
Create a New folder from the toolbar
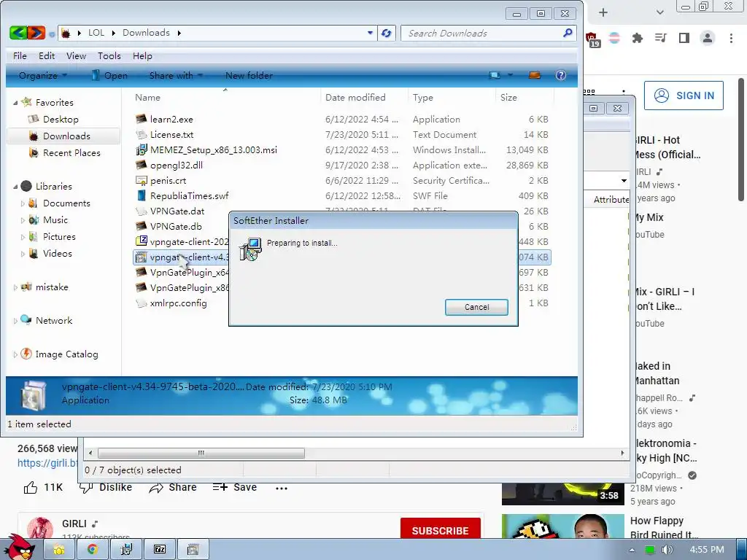point(249,75)
